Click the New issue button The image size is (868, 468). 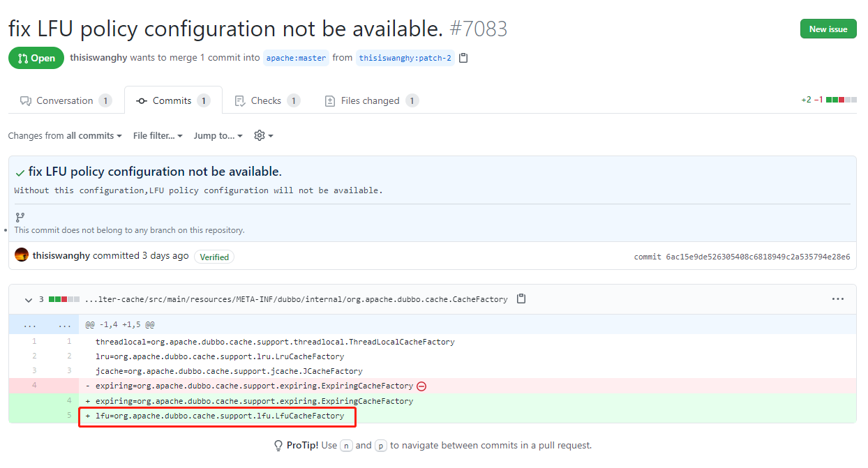828,29
